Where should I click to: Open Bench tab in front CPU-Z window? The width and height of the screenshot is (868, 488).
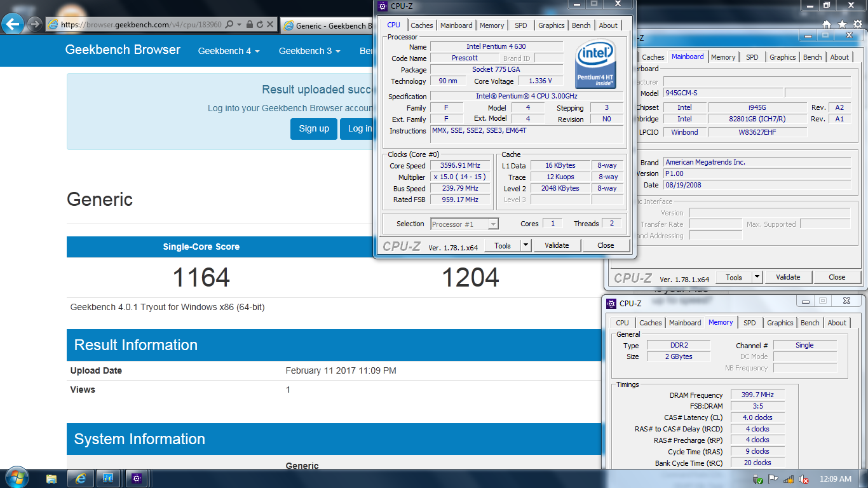pyautogui.click(x=581, y=25)
